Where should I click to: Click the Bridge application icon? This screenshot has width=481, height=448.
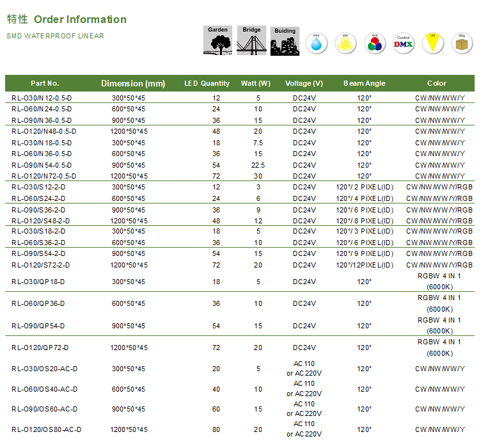point(251,42)
